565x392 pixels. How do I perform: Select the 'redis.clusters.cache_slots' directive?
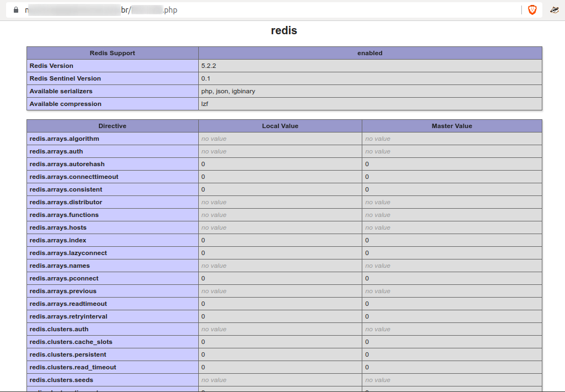71,342
